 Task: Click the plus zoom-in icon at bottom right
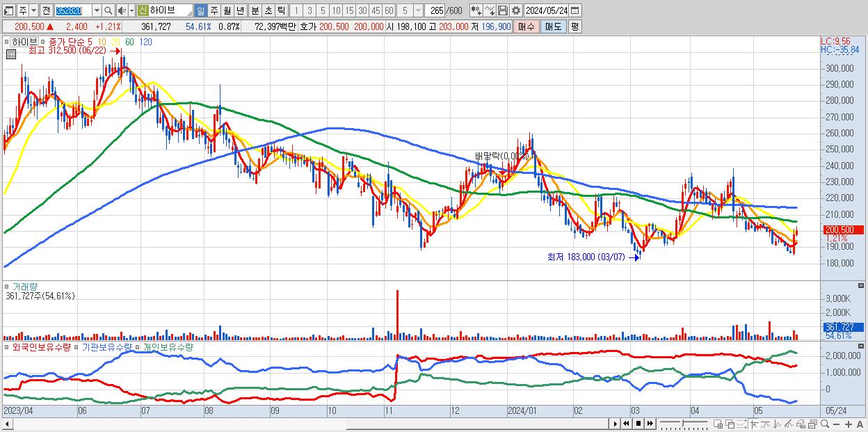(848, 424)
